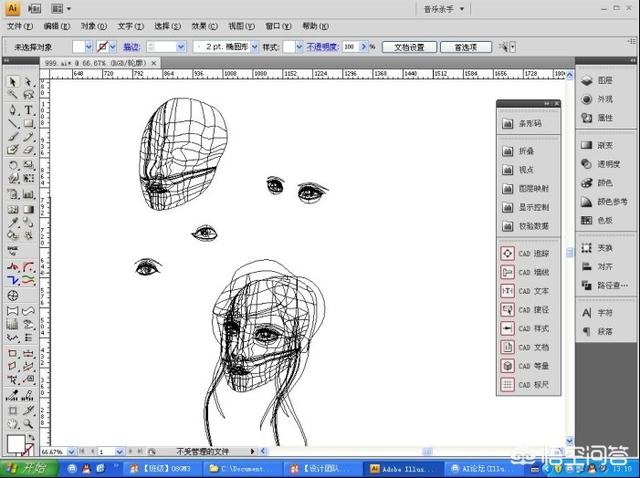The width and height of the screenshot is (640, 478).
Task: Open the Swatches (色板) panel
Action: click(x=598, y=220)
